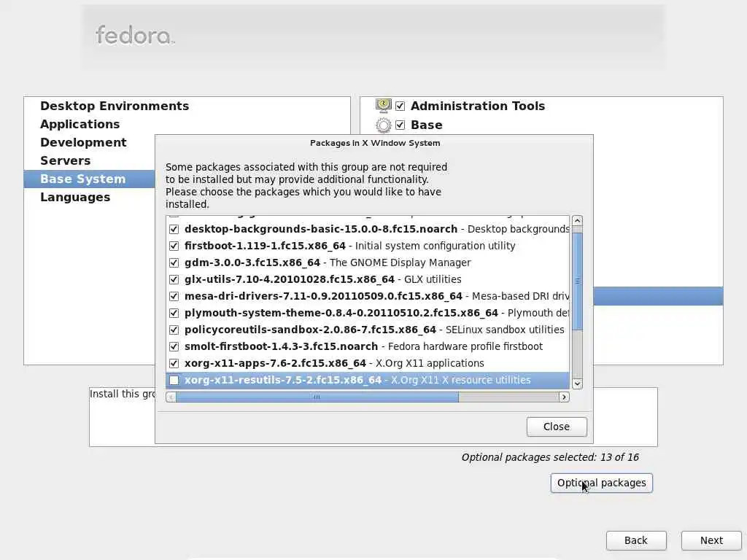Viewport: 747px width, 560px height.
Task: Select the gdm-3.0.0-3.fc15.x86_64 package row
Action: click(x=368, y=262)
